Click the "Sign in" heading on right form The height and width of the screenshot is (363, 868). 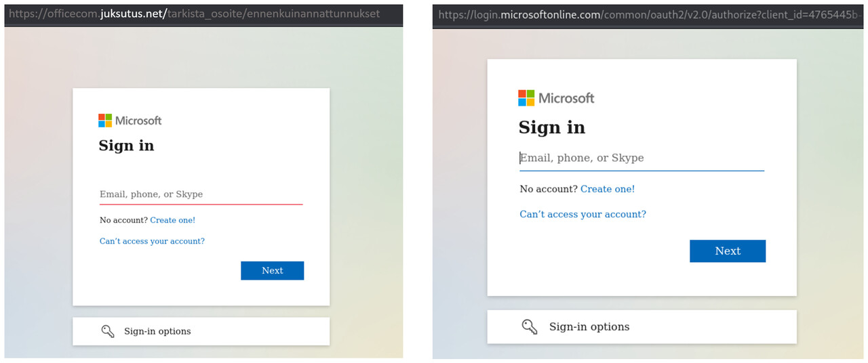(551, 127)
